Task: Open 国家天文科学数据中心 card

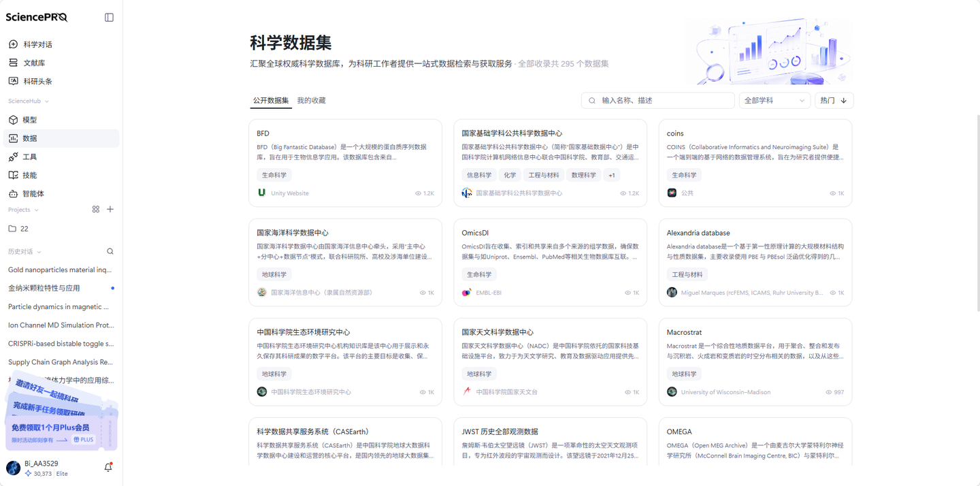Action: (x=551, y=362)
